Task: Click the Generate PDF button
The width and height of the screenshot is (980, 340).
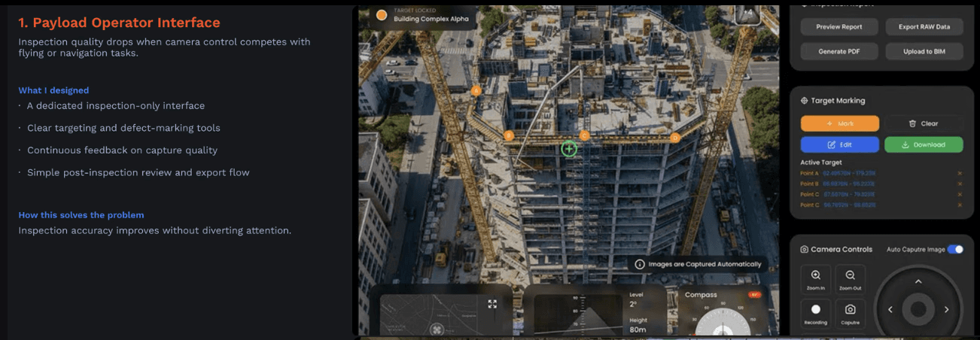Action: point(840,51)
